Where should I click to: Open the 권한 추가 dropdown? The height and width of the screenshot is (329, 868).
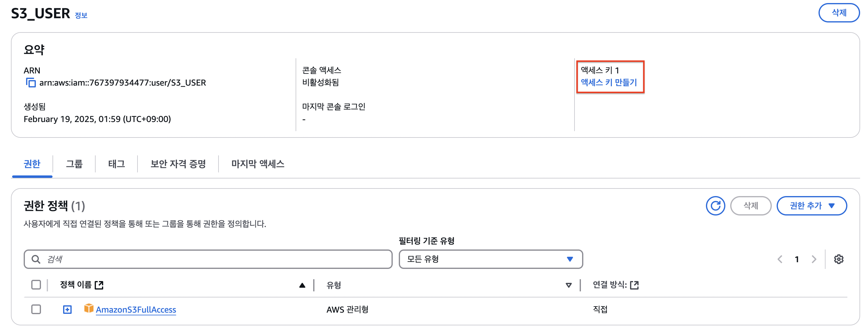tap(811, 206)
